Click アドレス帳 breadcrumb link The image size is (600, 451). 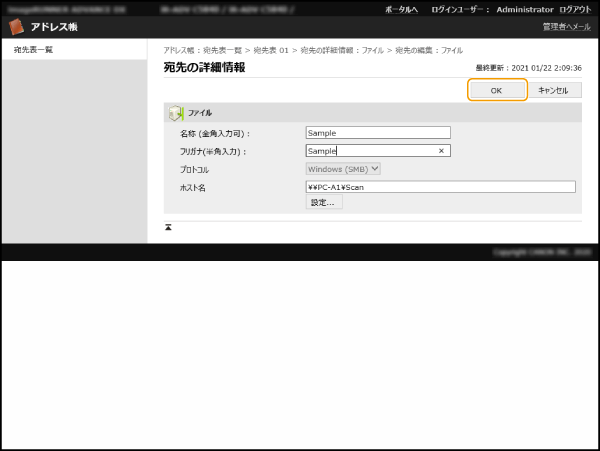[x=182, y=50]
